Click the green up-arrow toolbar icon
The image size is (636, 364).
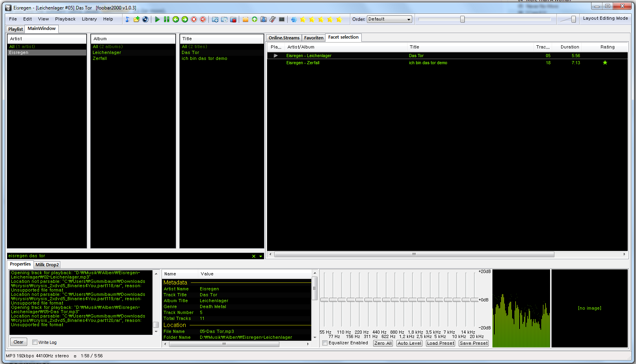pyautogui.click(x=255, y=19)
